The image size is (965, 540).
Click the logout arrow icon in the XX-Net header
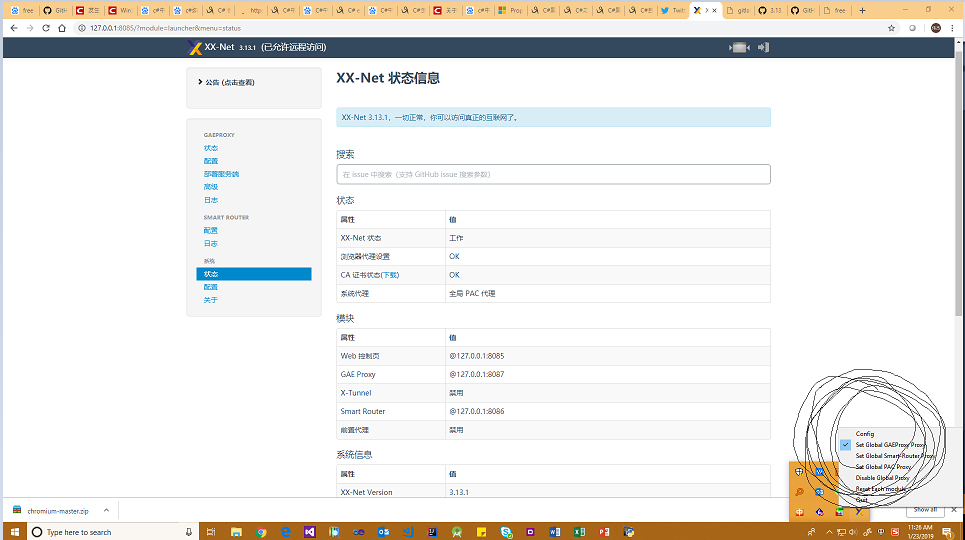tap(764, 47)
